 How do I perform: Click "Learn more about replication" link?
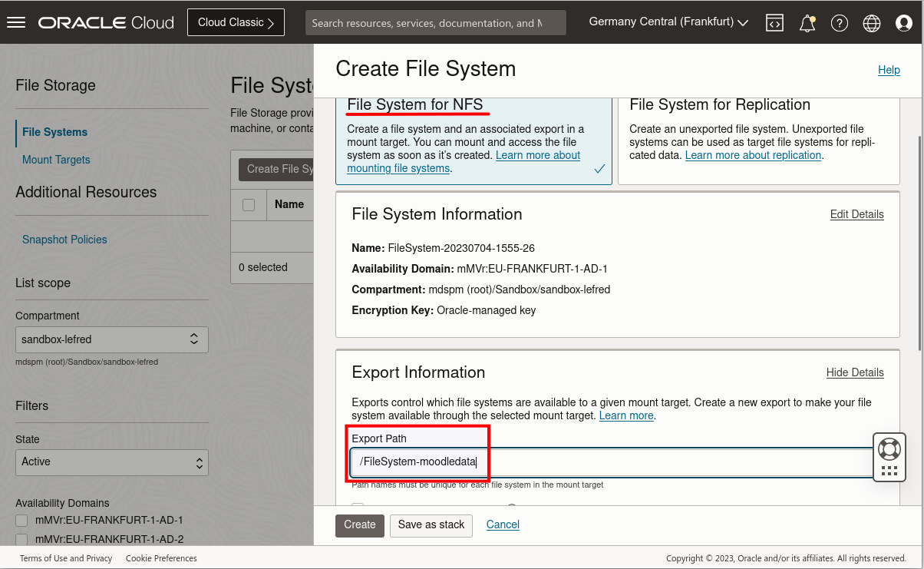click(752, 155)
